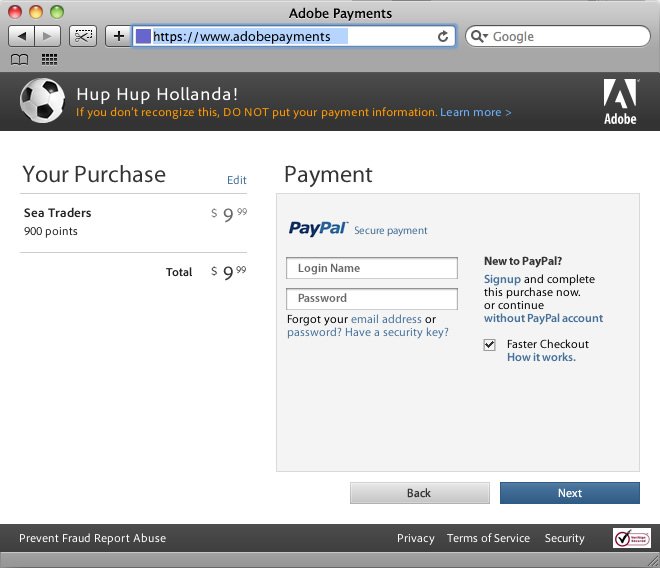This screenshot has height=568, width=660.
Task: Click the window resize grip corner
Action: coord(653,561)
